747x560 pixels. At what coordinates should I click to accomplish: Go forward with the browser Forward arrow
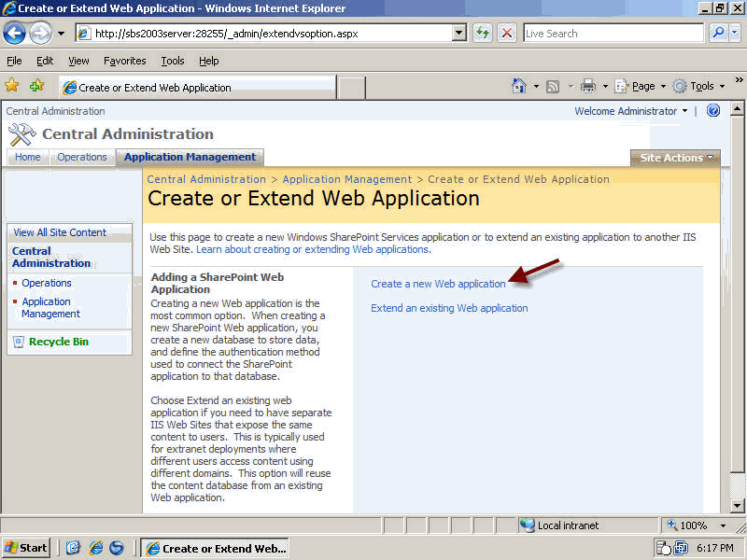41,34
